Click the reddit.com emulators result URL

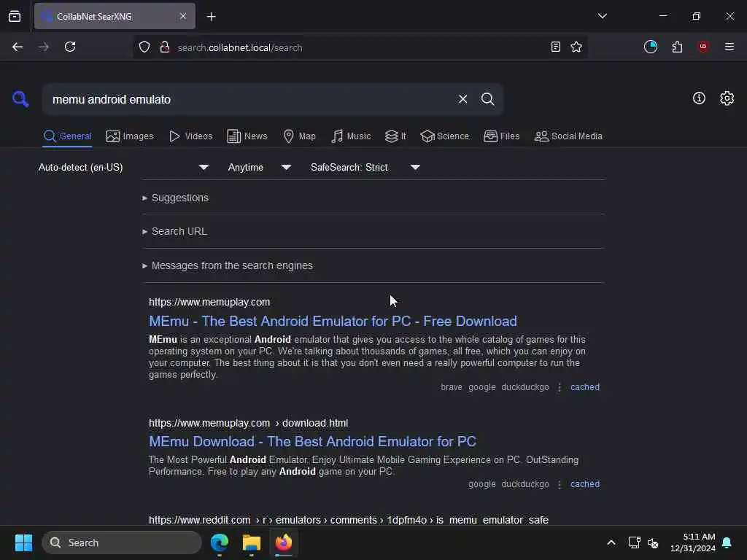tap(348, 520)
